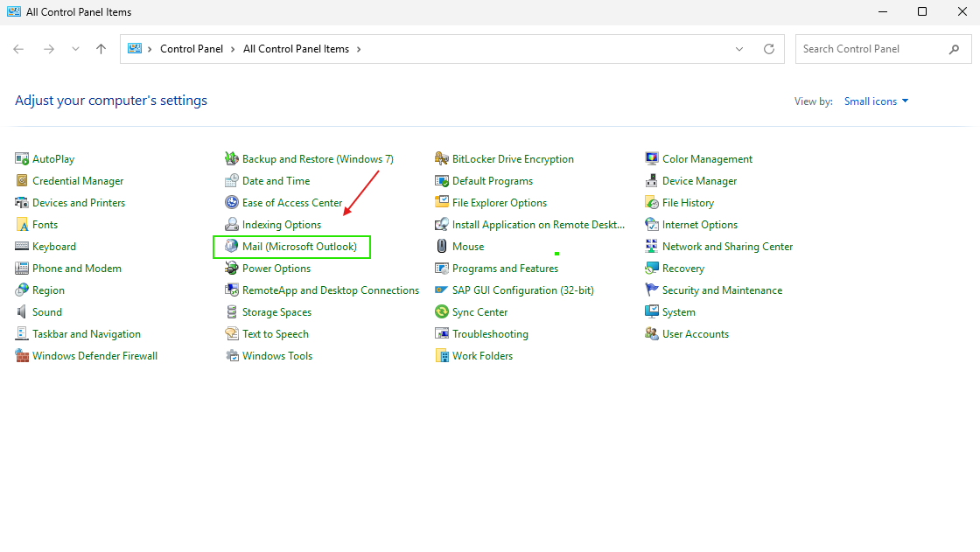Expand chevron after All Control Panel Items

point(359,49)
